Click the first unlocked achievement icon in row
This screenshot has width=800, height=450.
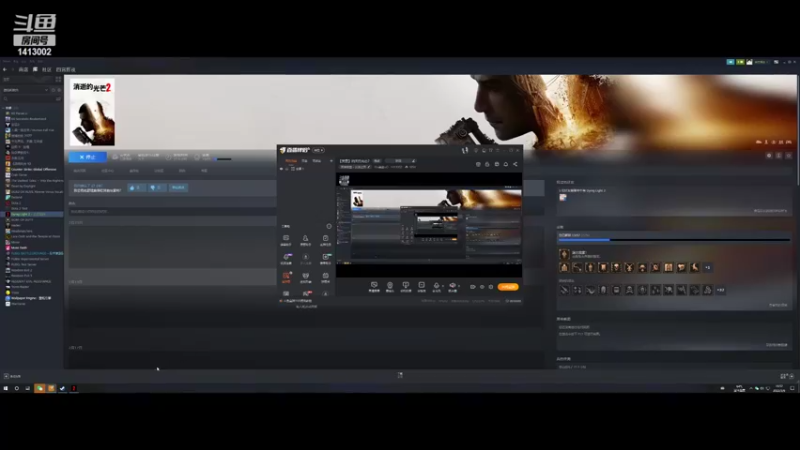coord(564,267)
